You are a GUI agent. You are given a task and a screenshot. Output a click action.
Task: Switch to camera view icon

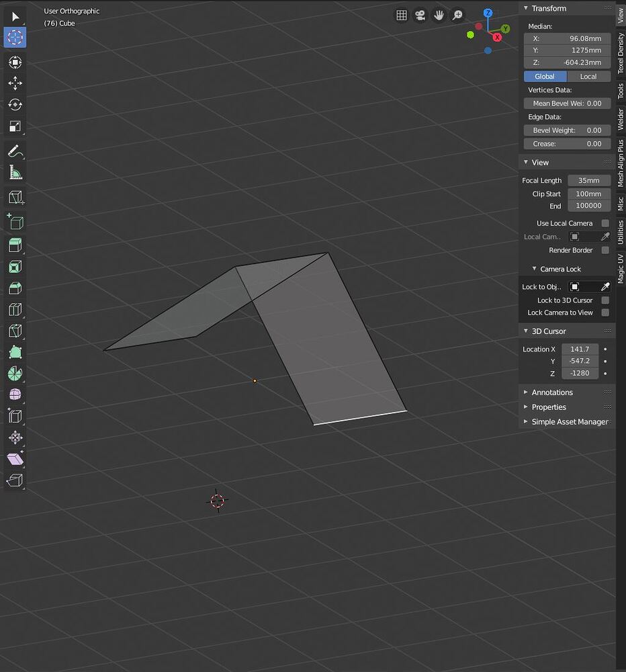[x=420, y=15]
